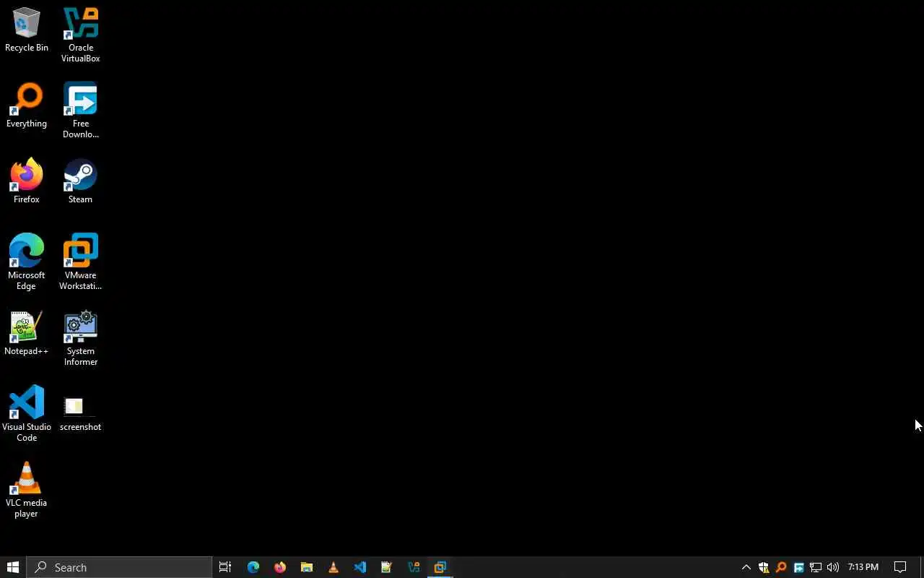Launch VLC from the taskbar
Viewport: 924px width, 578px height.
click(x=334, y=567)
